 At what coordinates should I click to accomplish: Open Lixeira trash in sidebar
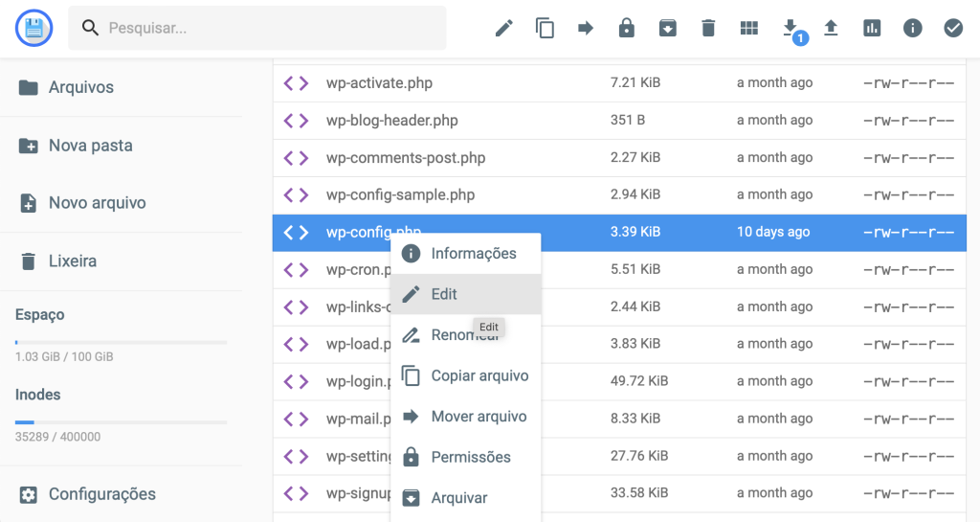[x=122, y=261]
